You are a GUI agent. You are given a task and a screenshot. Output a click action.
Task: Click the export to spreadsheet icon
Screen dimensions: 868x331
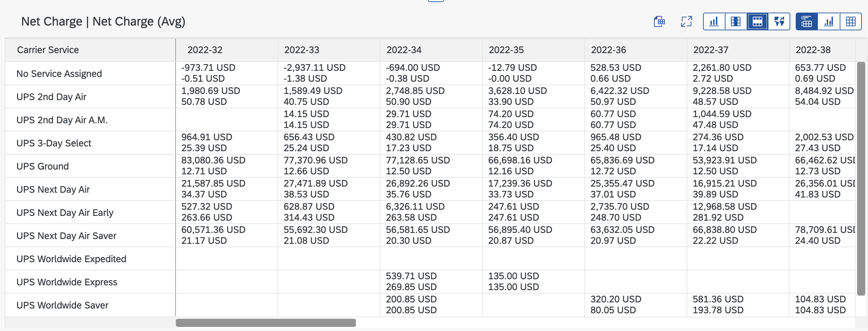click(659, 21)
